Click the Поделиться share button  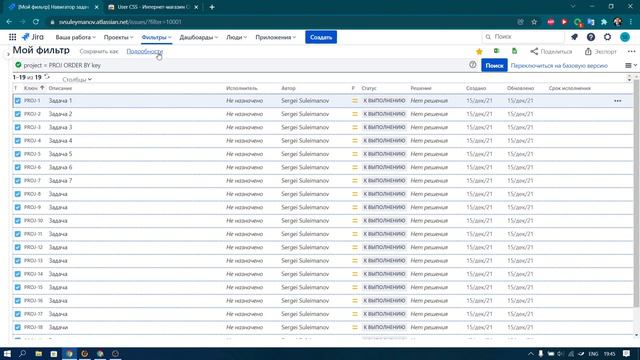pyautogui.click(x=551, y=51)
